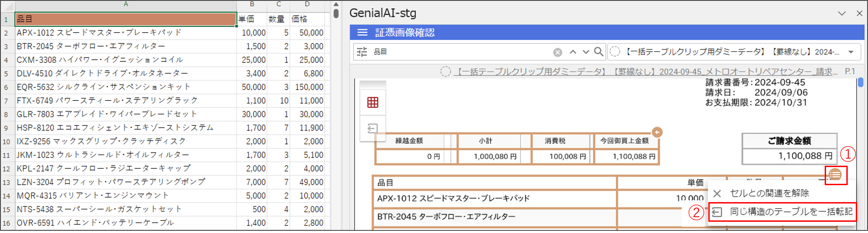
Task: Open hamburger menu beside 証憑画像確認
Action: [x=362, y=33]
